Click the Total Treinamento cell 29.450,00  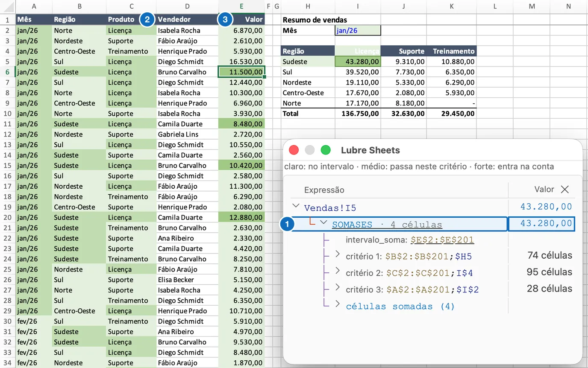[x=452, y=114]
